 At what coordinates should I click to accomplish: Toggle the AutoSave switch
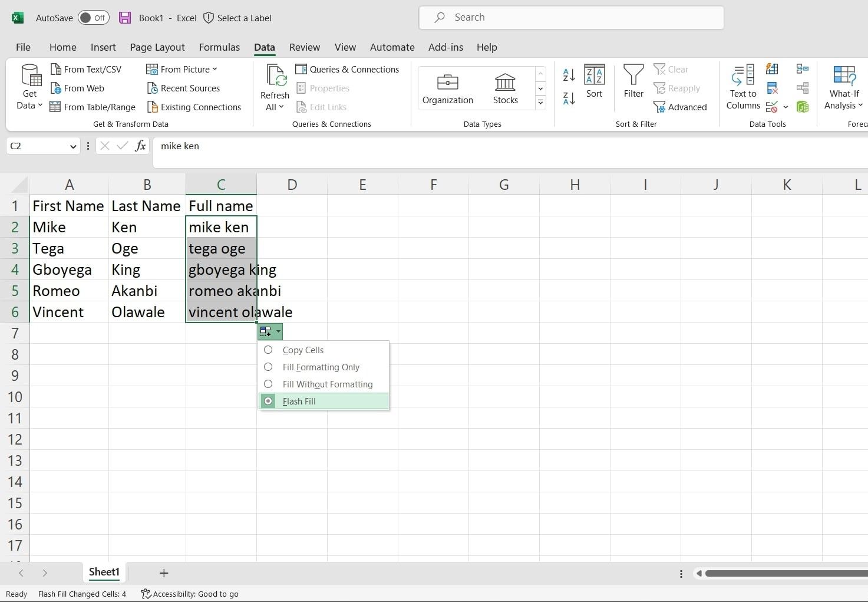[x=93, y=18]
